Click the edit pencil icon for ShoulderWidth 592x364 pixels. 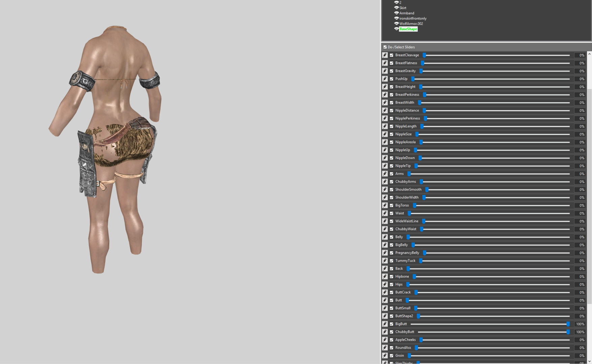tap(385, 198)
